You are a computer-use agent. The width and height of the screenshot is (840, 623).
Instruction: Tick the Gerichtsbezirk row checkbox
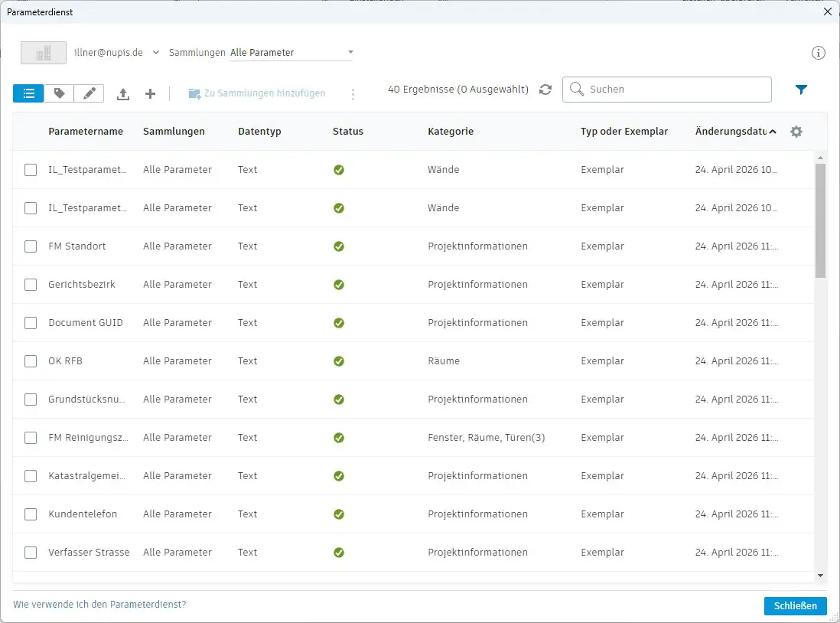pos(31,284)
